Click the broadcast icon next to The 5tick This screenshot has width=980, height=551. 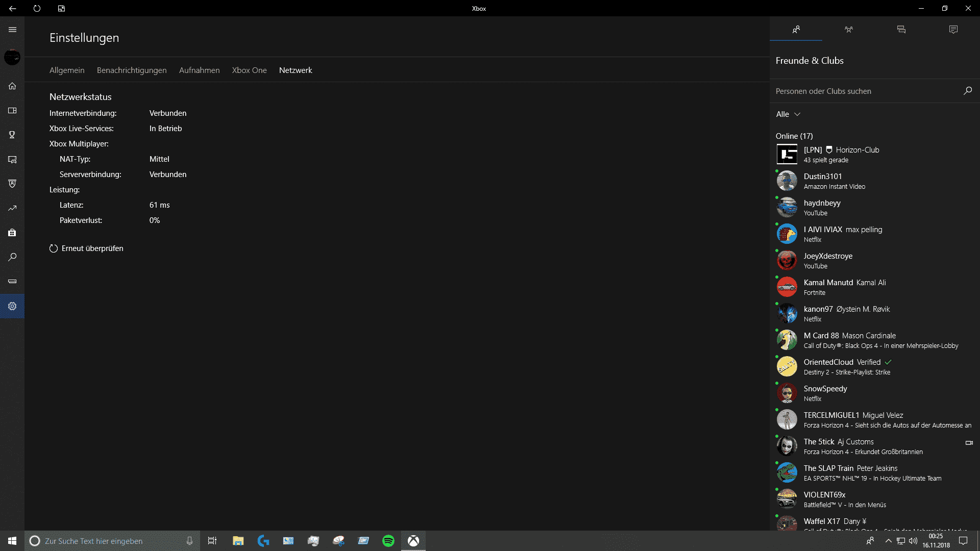[969, 443]
